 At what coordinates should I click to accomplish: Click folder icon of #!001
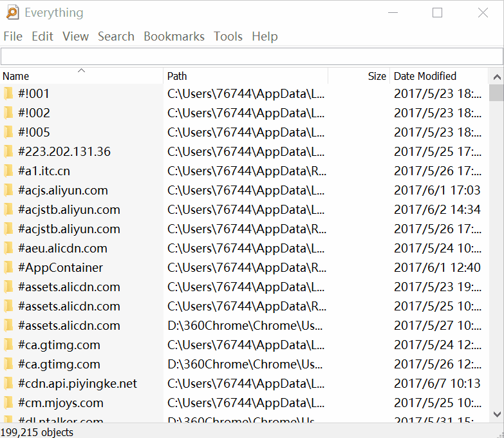click(8, 93)
